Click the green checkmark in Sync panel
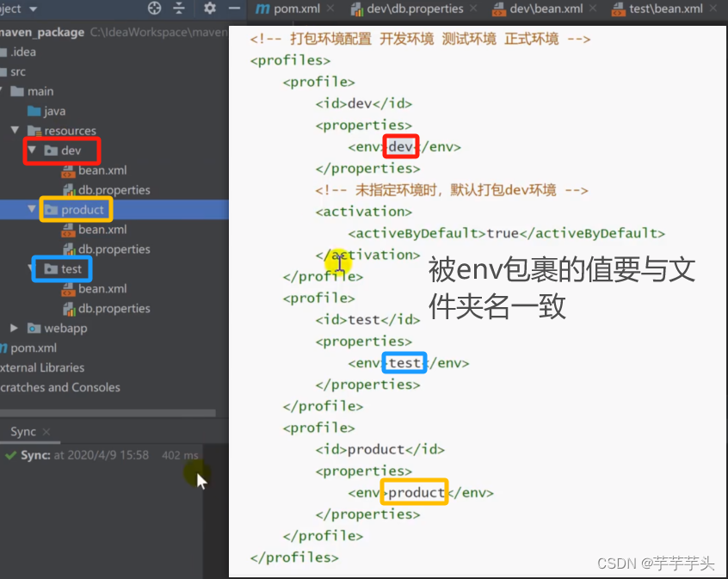Screen dimensions: 728x579 tap(10, 455)
